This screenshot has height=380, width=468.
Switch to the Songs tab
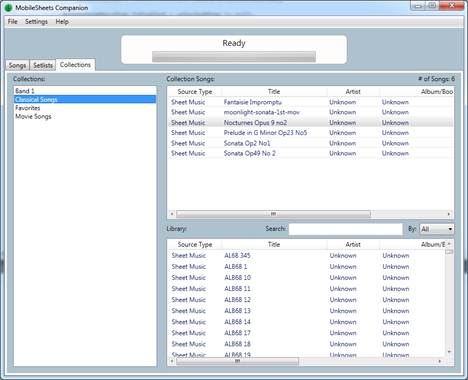click(x=17, y=65)
